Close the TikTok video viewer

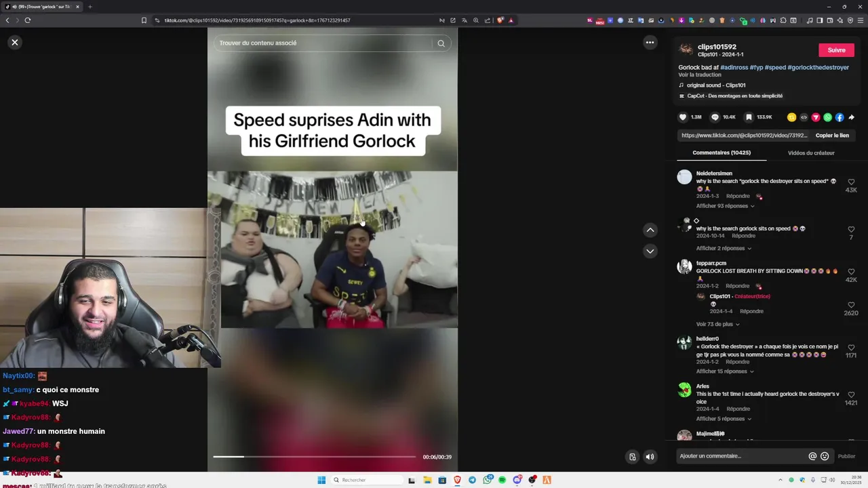tap(14, 42)
